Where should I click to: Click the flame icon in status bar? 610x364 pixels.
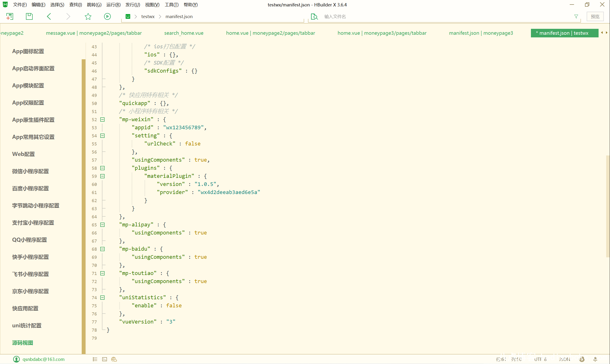click(582, 359)
